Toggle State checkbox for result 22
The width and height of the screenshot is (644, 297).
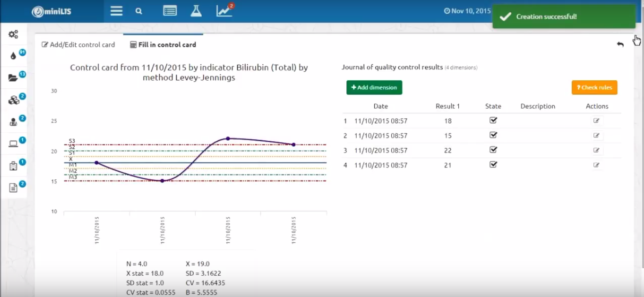coord(493,150)
